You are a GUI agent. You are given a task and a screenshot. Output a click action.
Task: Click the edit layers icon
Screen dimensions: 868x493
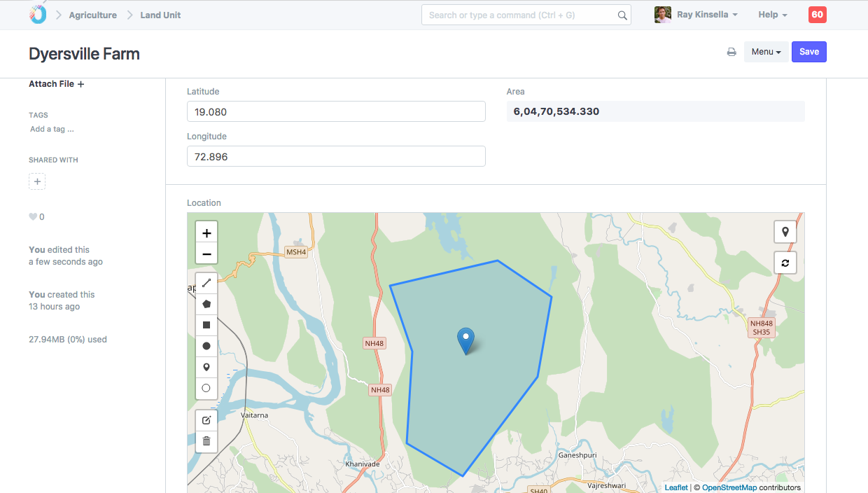click(206, 420)
